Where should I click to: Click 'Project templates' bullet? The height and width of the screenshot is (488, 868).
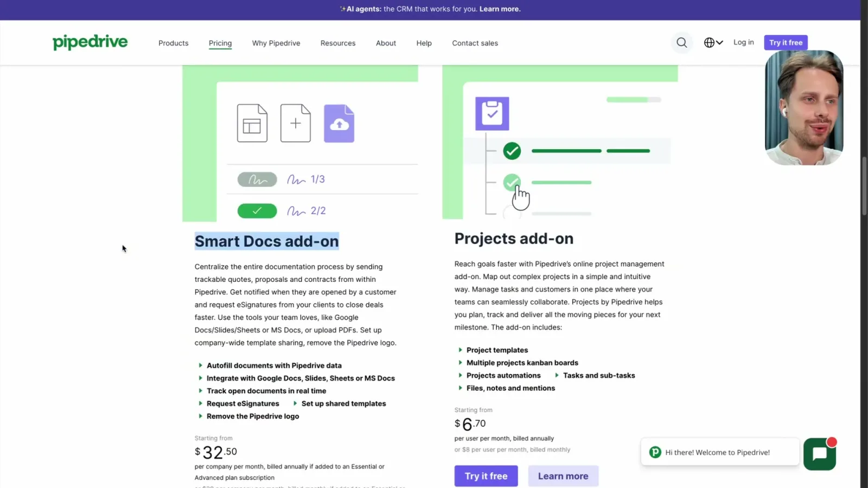coord(497,350)
